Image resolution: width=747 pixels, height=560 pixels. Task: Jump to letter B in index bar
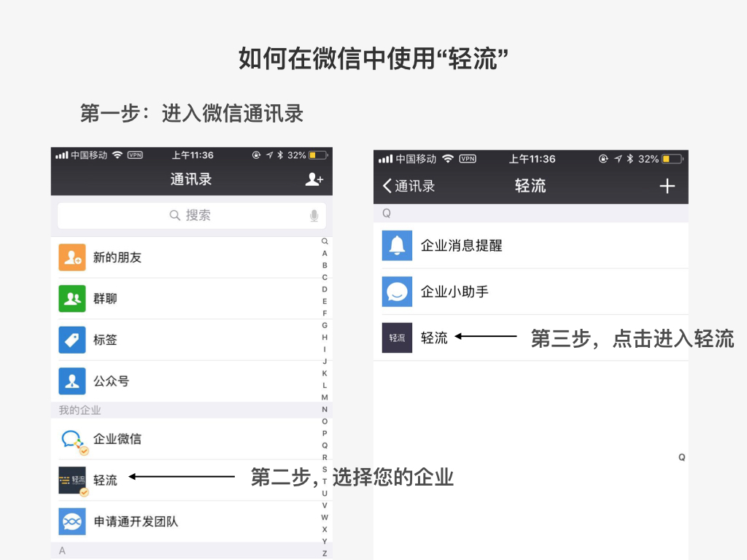pos(325,265)
